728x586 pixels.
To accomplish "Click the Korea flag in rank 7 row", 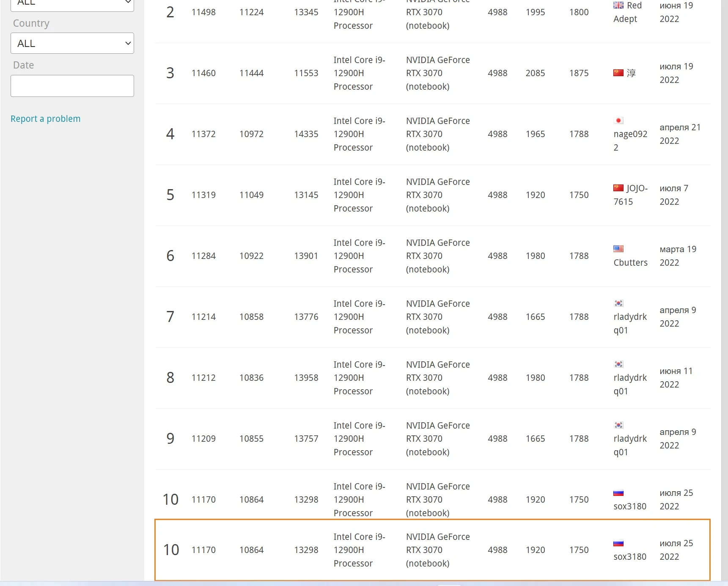I will (618, 303).
